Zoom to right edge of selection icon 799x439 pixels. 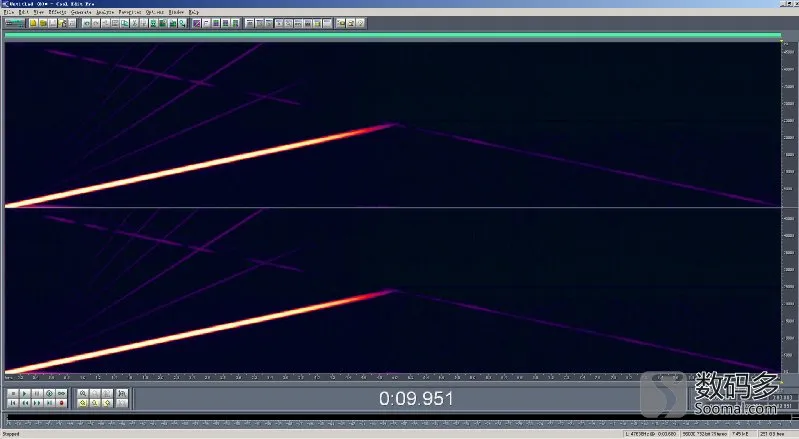coord(107,403)
